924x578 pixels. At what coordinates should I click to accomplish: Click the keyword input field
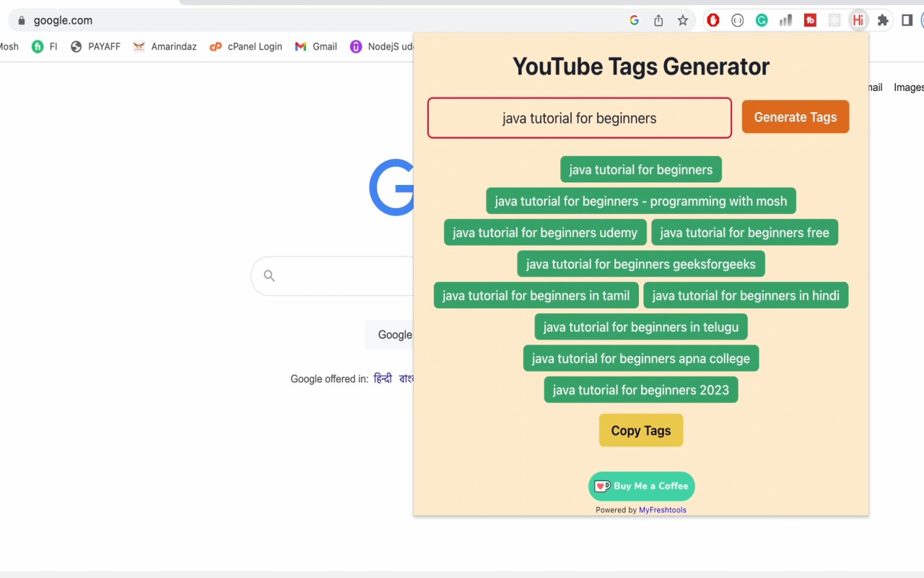(580, 118)
